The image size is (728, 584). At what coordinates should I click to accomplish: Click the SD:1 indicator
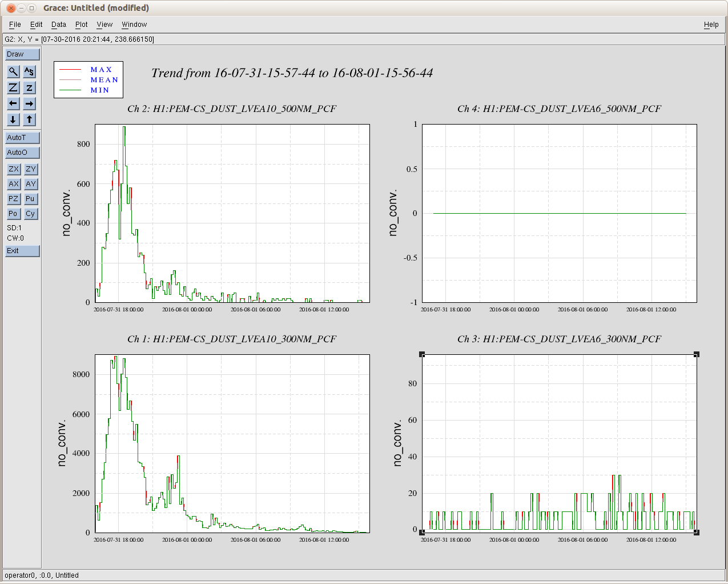pyautogui.click(x=14, y=228)
